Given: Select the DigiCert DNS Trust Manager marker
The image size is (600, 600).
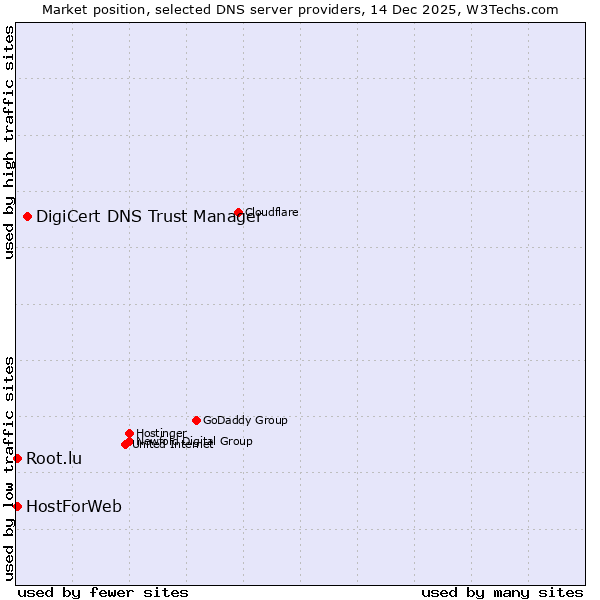Looking at the screenshot, I should (x=27, y=217).
